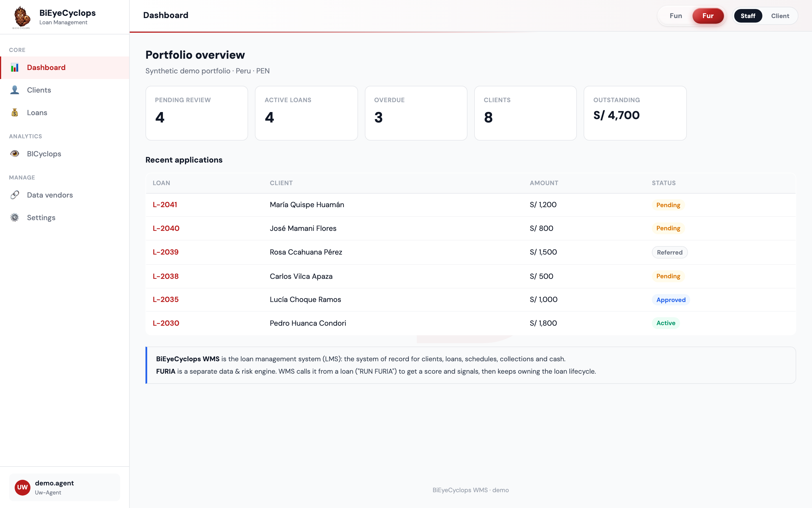Click the Clients person icon

coord(14,90)
